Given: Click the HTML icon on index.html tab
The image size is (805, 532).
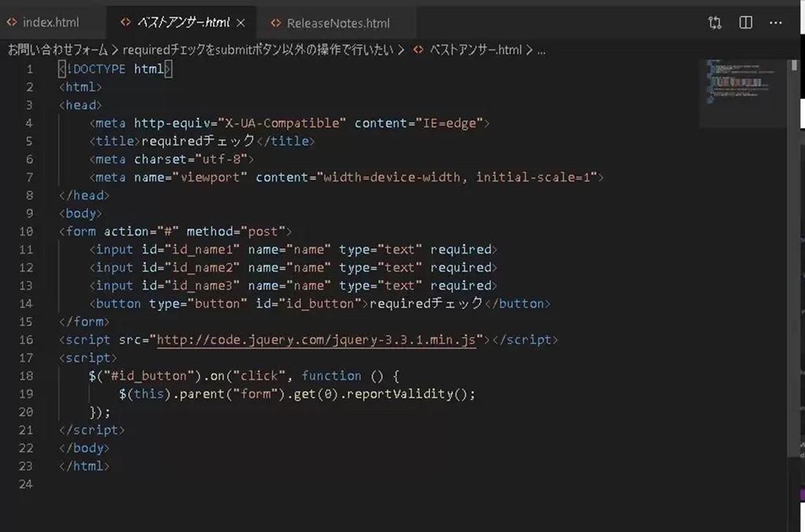Looking at the screenshot, I should (13, 22).
